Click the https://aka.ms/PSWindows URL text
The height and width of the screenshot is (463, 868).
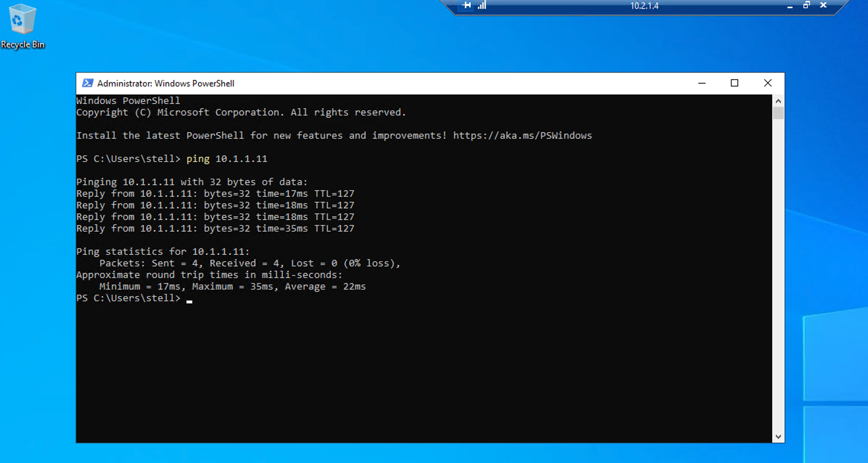click(x=522, y=136)
